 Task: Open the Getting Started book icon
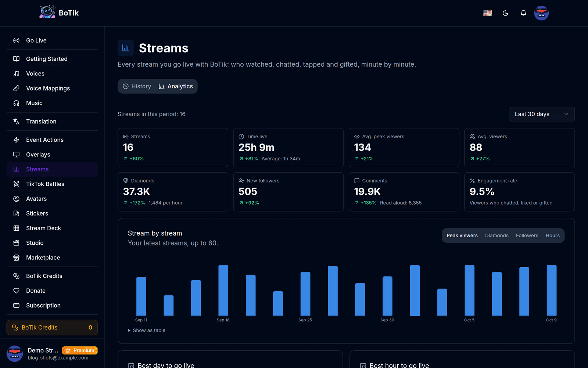pyautogui.click(x=16, y=59)
